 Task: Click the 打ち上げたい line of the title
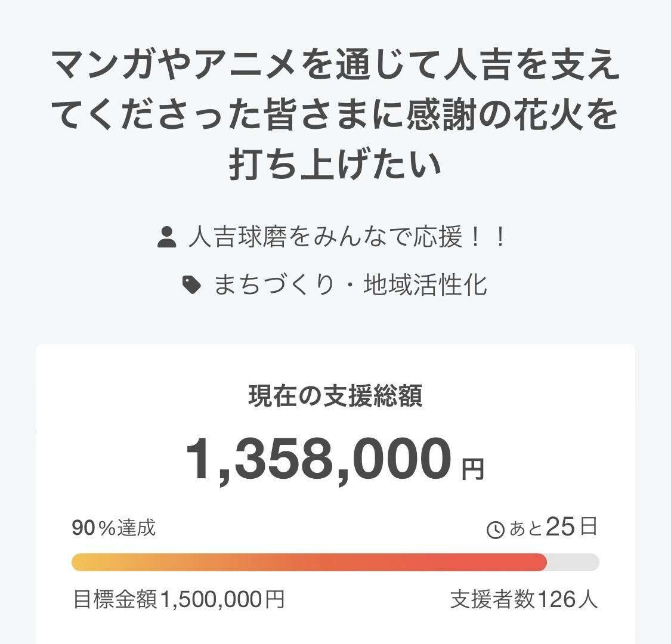(x=335, y=165)
